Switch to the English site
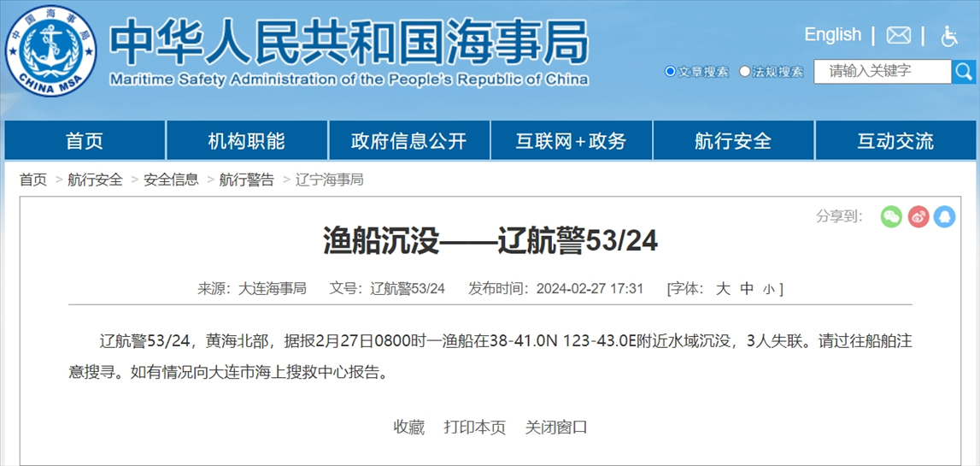 pyautogui.click(x=832, y=35)
